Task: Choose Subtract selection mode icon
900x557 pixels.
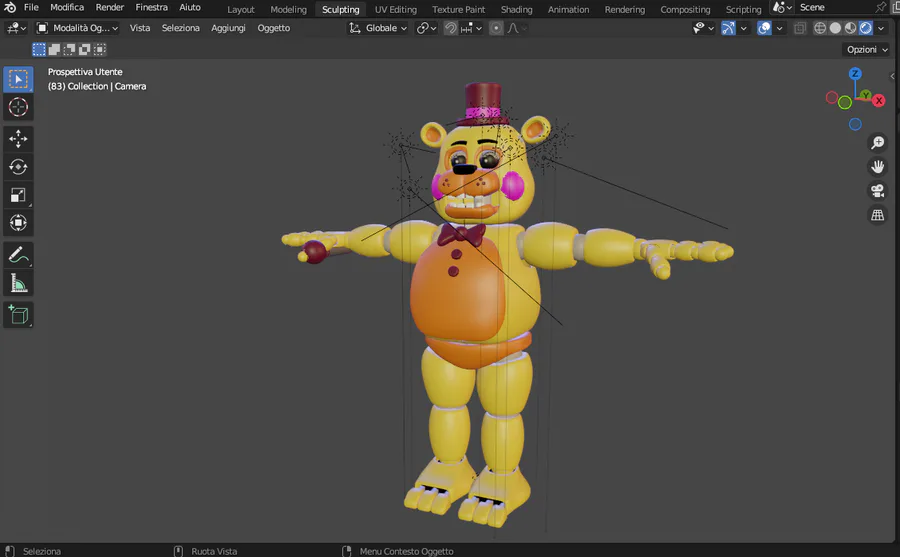Action: point(69,50)
